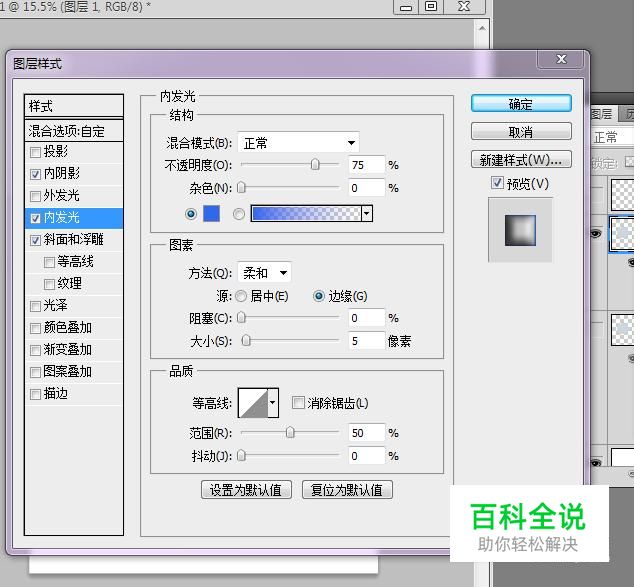
Task: Click the 抖动 slider handle
Action: (x=241, y=456)
